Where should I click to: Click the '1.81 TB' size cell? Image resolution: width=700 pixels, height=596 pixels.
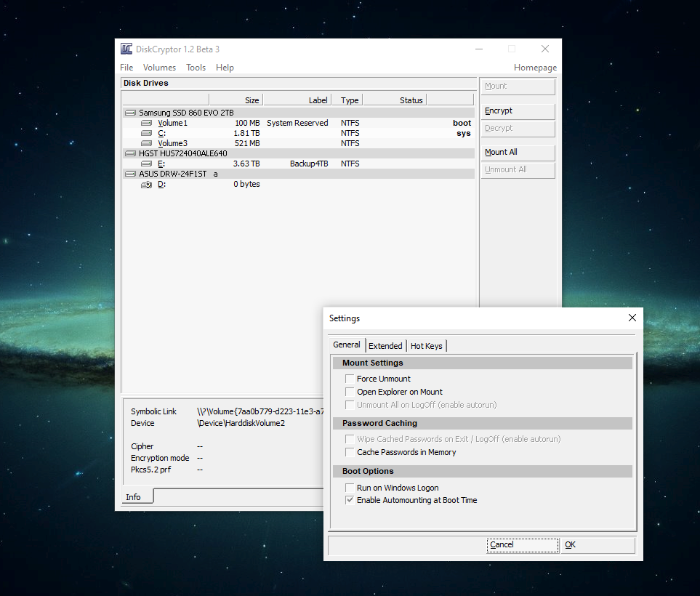tap(246, 133)
